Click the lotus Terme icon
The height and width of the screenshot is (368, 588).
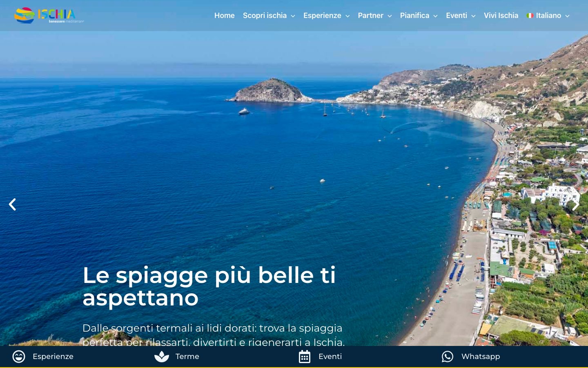click(x=162, y=357)
